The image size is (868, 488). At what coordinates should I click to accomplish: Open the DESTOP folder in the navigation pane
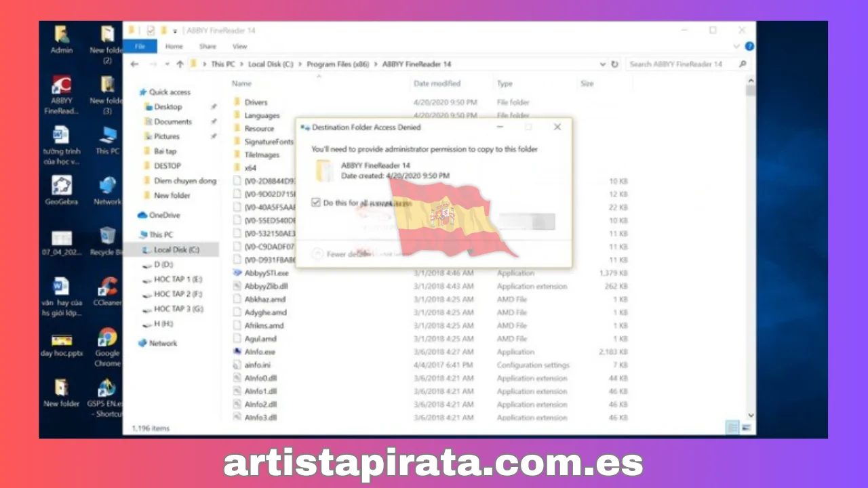tap(162, 166)
